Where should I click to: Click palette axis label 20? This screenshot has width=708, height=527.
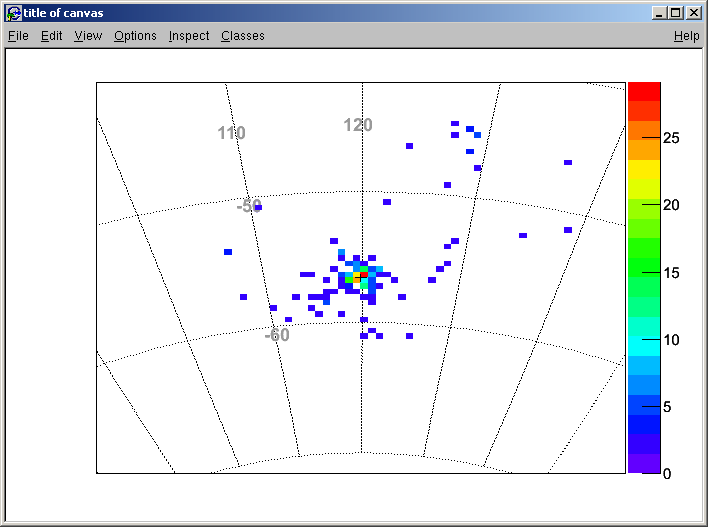click(x=671, y=205)
